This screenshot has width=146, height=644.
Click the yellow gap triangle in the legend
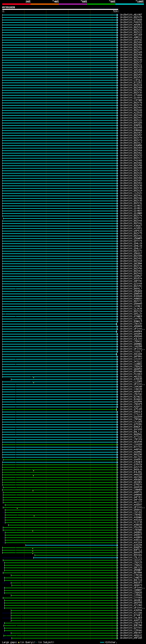point(19,642)
